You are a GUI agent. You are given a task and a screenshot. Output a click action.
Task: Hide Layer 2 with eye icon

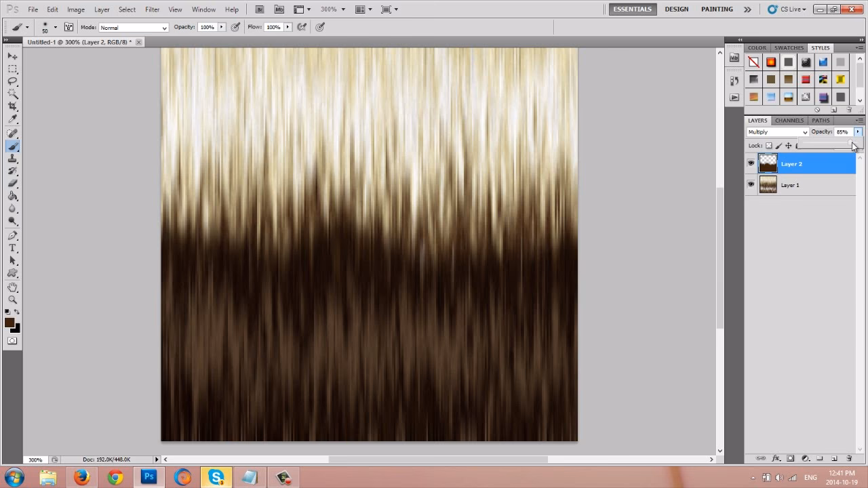751,163
